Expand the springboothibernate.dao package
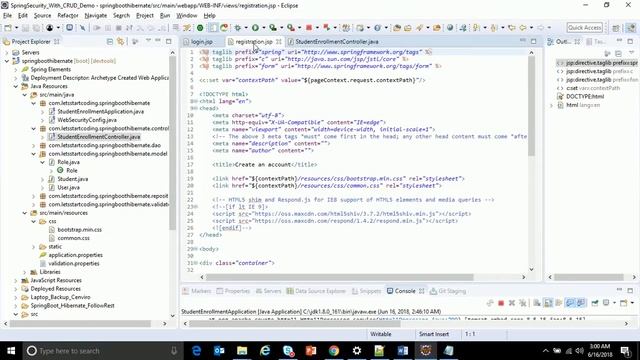 pyautogui.click(x=33, y=145)
